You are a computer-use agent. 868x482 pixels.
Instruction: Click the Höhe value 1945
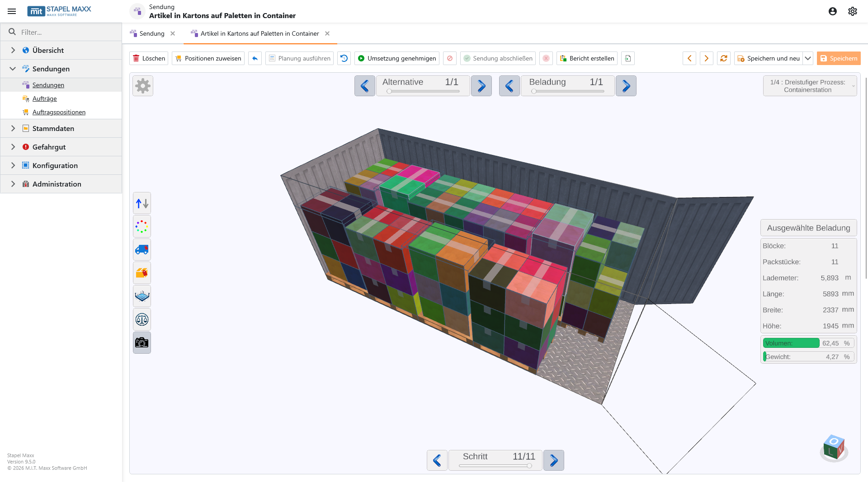(830, 326)
